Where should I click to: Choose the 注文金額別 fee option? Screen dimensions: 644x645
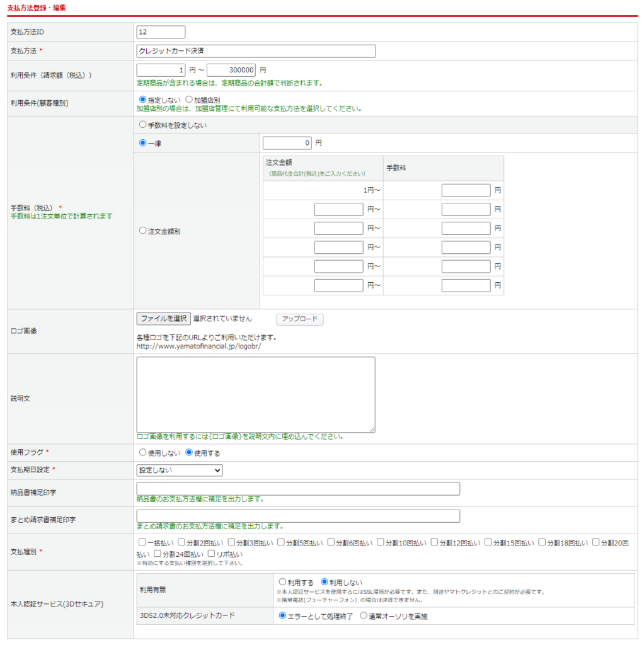(x=142, y=231)
